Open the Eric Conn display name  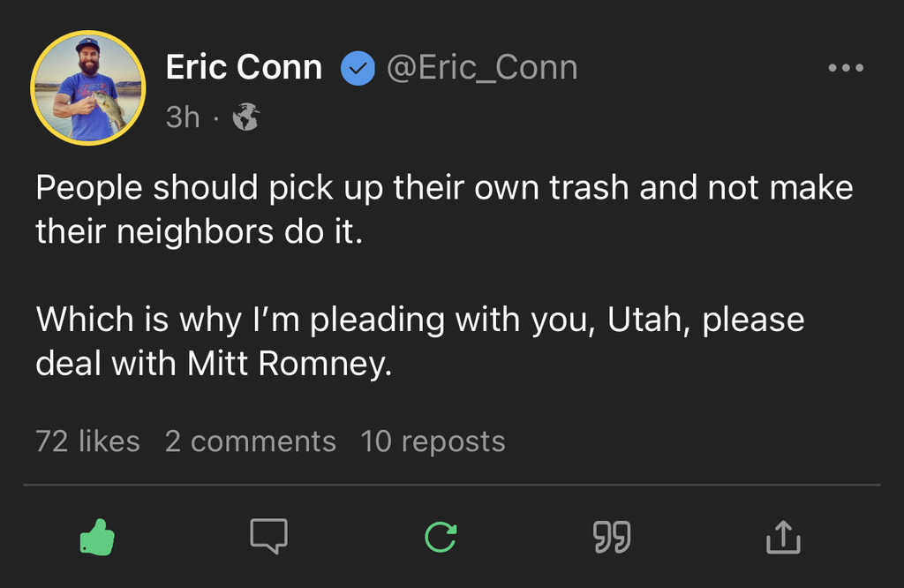(x=244, y=68)
